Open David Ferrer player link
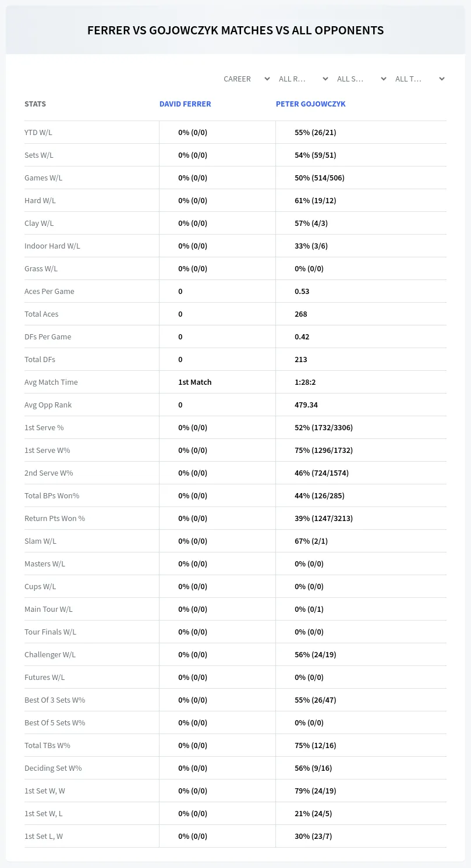Viewport: 471px width, 868px height. click(x=185, y=104)
